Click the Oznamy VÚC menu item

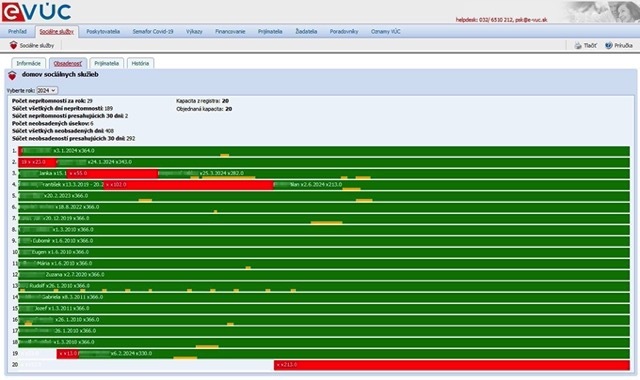385,31
